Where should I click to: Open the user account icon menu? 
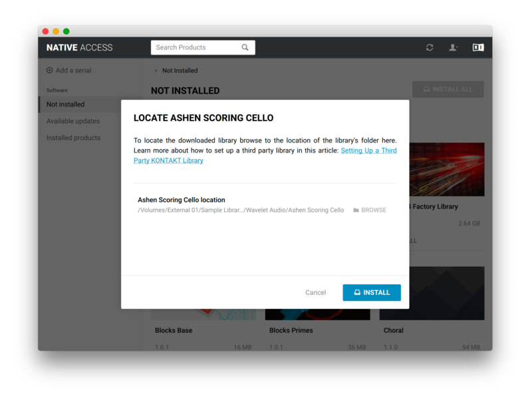pos(453,47)
